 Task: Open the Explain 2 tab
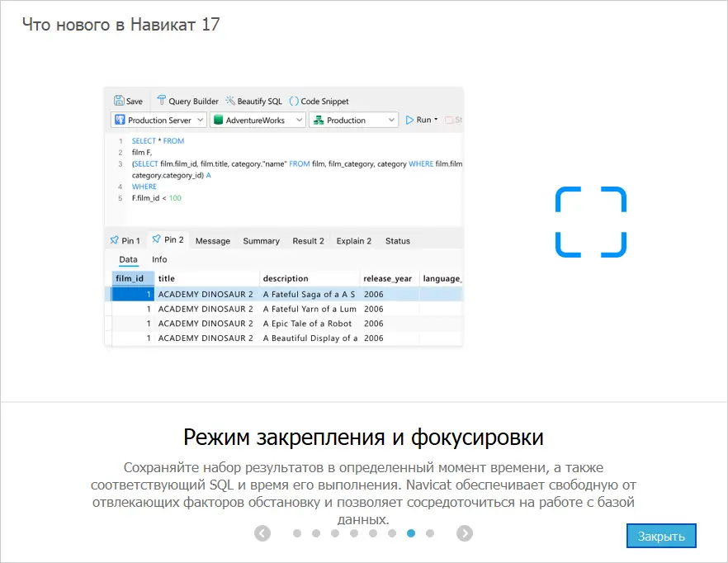click(354, 241)
